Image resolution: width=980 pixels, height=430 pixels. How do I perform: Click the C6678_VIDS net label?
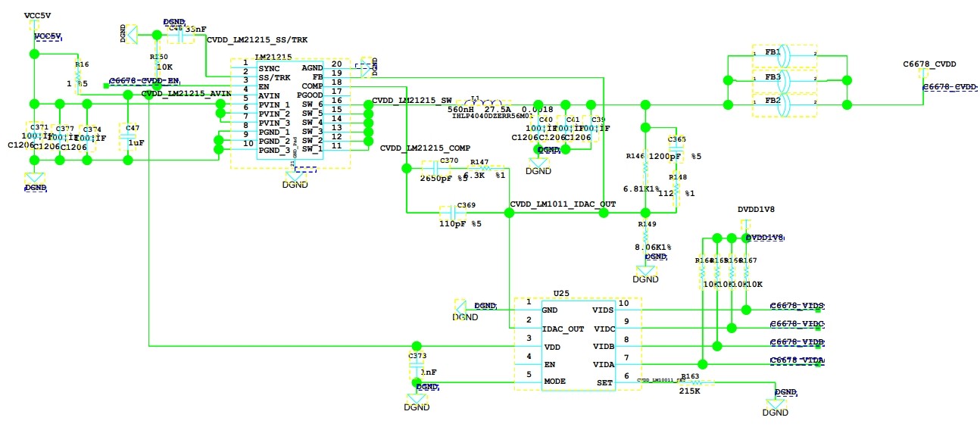(x=797, y=307)
